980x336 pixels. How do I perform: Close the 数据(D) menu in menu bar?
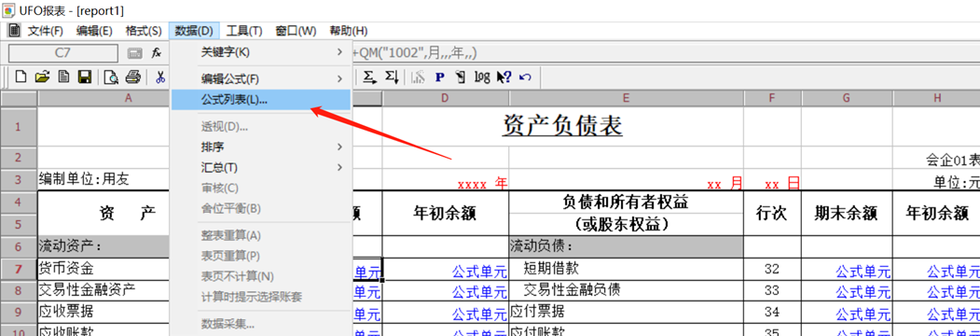click(194, 31)
